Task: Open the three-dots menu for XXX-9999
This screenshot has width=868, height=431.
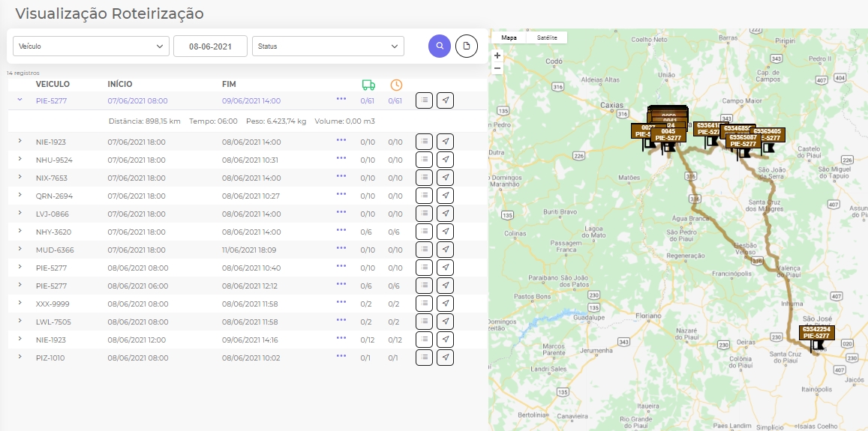Action: point(341,302)
